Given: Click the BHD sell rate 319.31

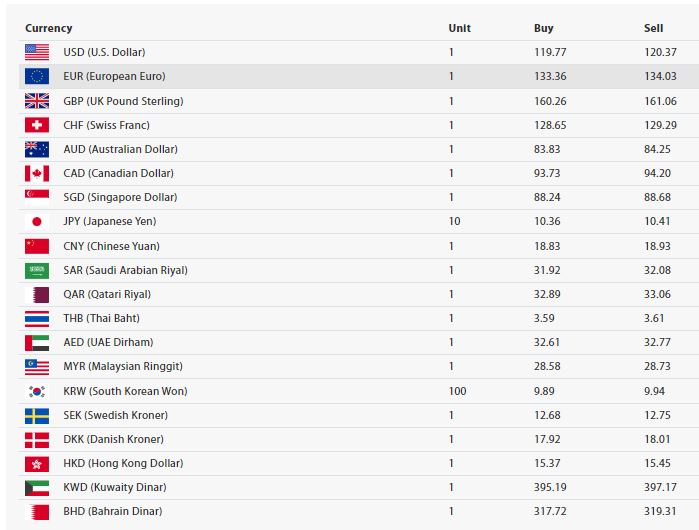Looking at the screenshot, I should click(x=660, y=511).
